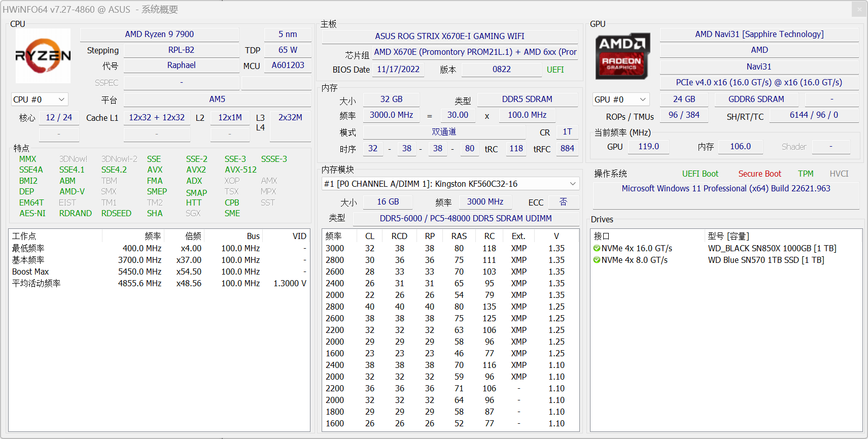
Task: Click the 3000.0 MHz memory frequency value
Action: point(391,115)
